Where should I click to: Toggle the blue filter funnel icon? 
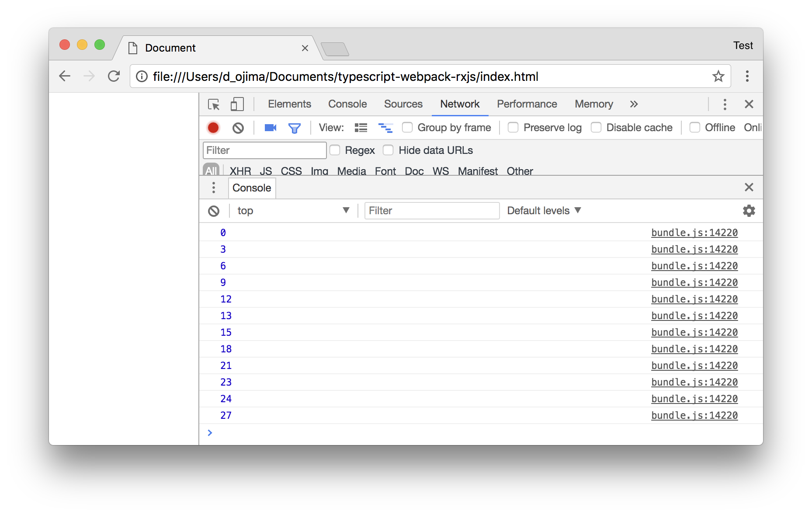[x=295, y=128]
